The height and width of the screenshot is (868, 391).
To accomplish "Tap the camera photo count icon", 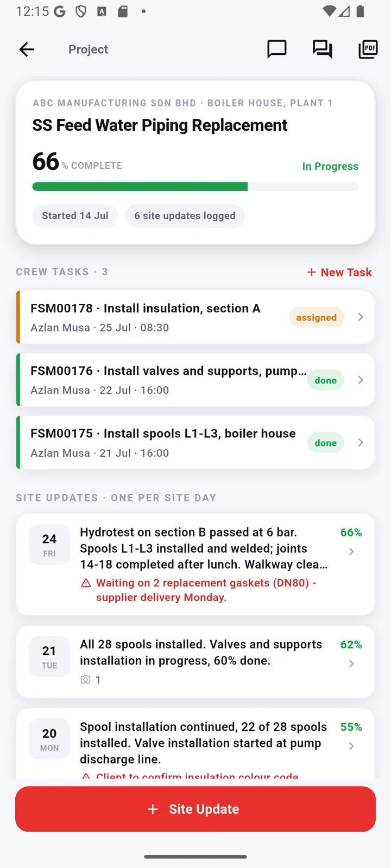I will [85, 679].
